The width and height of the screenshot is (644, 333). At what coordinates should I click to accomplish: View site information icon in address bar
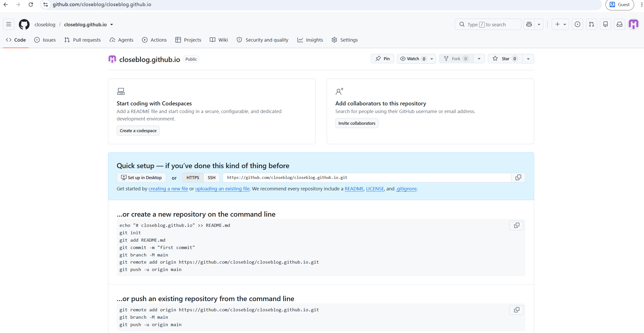(46, 5)
